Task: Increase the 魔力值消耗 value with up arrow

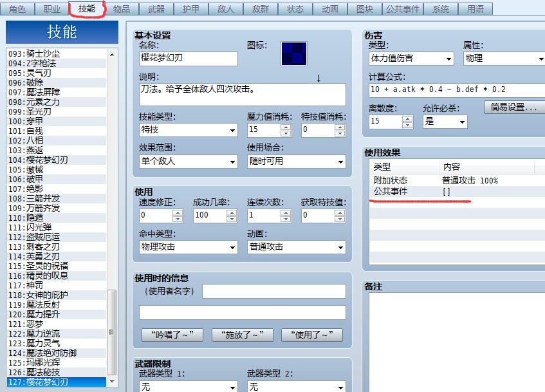Action: coord(286,127)
